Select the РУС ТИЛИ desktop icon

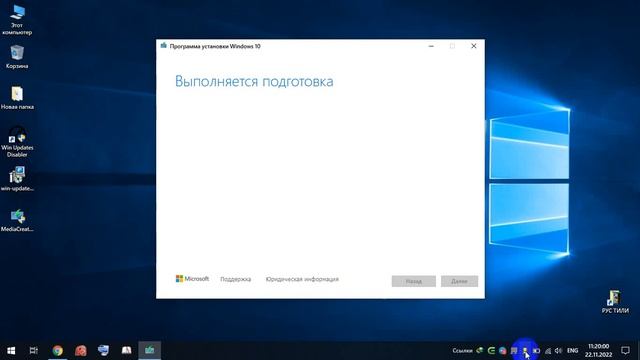(615, 301)
